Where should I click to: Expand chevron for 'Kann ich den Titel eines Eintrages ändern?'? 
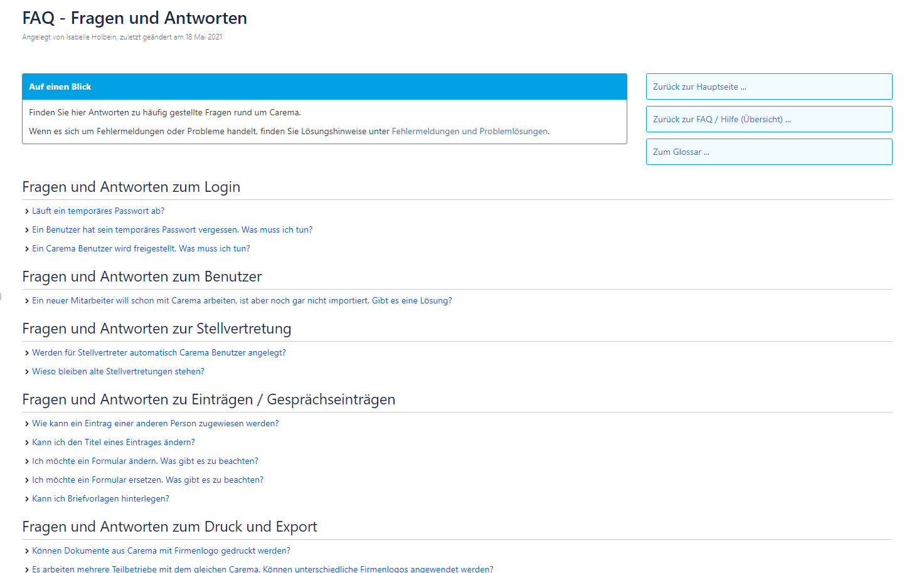tap(27, 443)
